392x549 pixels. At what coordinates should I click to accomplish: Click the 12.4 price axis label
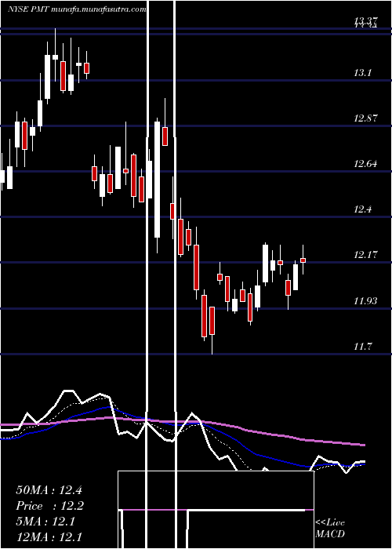[363, 209]
